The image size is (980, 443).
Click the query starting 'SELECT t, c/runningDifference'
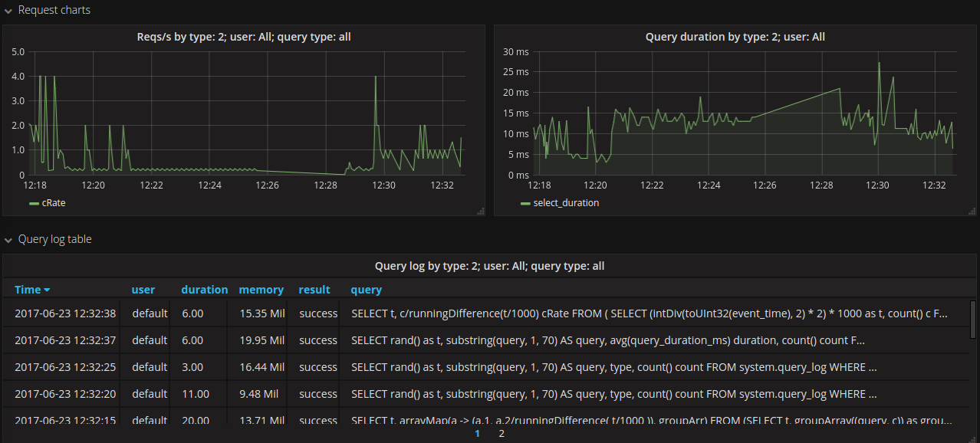click(x=650, y=313)
